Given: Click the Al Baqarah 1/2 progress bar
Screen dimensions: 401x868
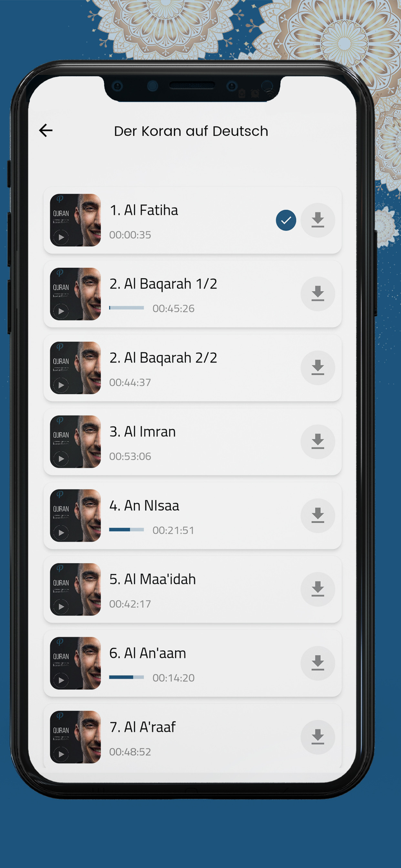Looking at the screenshot, I should (126, 308).
